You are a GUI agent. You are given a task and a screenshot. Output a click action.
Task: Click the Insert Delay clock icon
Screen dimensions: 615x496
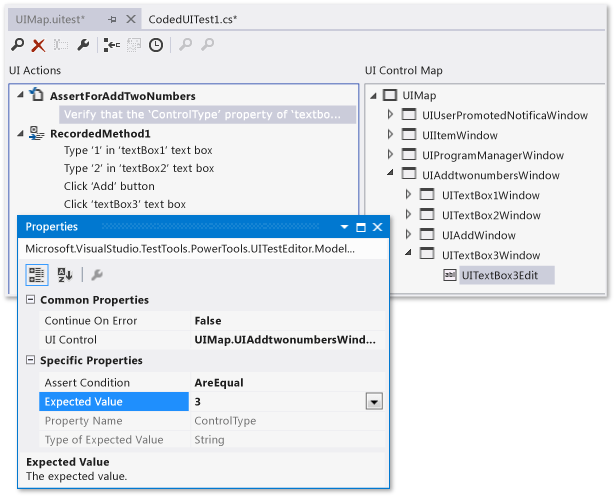(156, 45)
